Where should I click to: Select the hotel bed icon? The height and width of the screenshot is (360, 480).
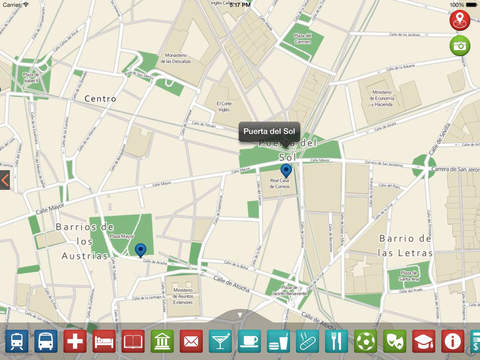[x=104, y=341]
